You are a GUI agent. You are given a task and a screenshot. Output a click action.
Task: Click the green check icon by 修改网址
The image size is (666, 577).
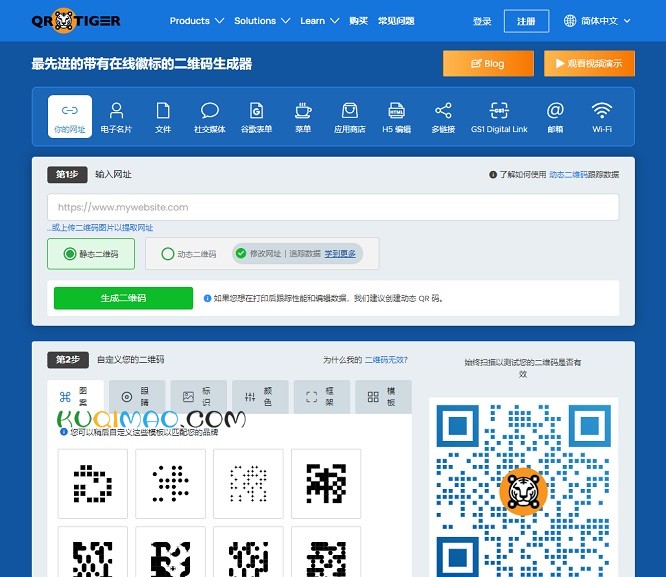[x=241, y=253]
